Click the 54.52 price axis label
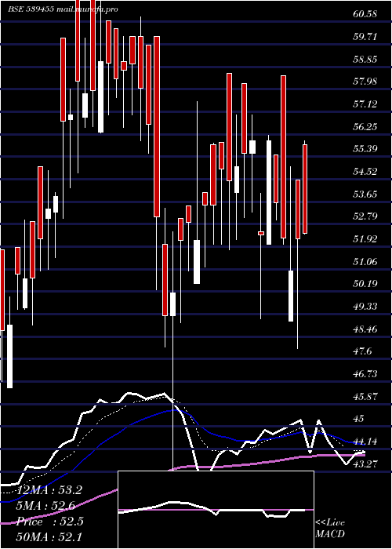The image size is (392, 549). [365, 171]
